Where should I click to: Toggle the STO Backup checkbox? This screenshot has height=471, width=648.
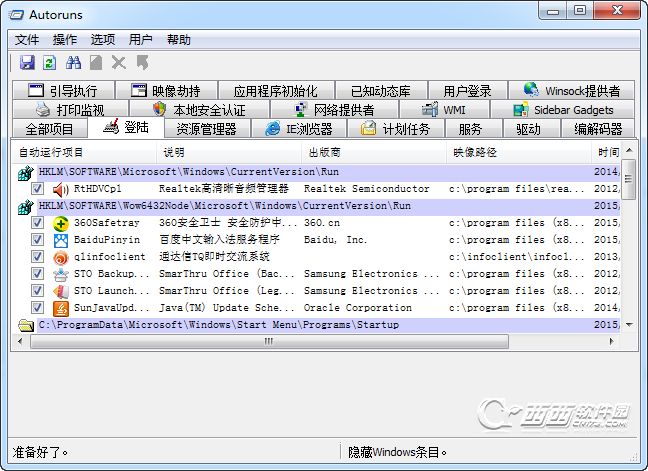pos(37,274)
